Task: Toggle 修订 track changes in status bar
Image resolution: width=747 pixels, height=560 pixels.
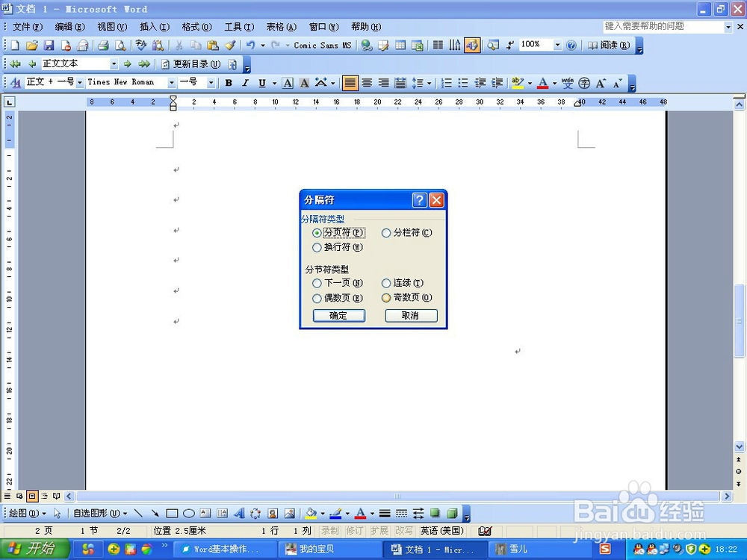Action: 354,530
